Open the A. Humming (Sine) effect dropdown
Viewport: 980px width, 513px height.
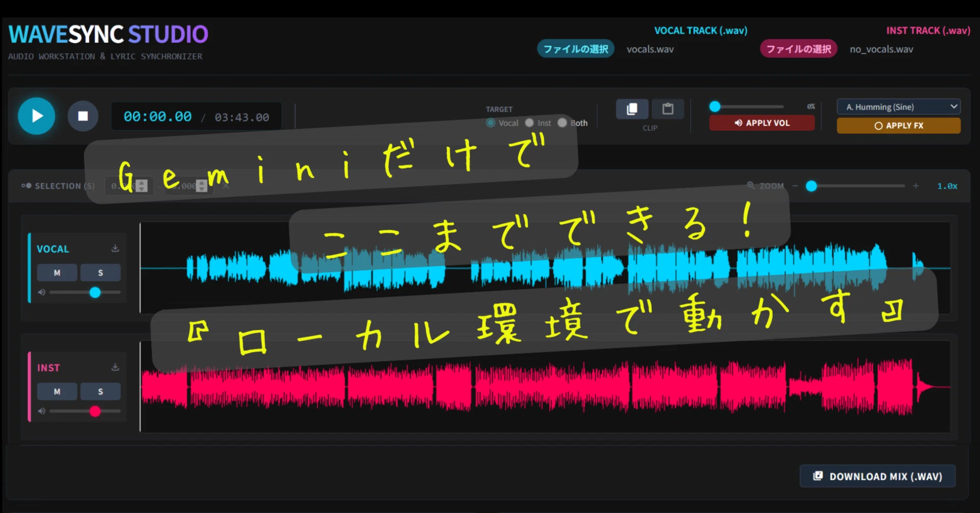pyautogui.click(x=899, y=107)
